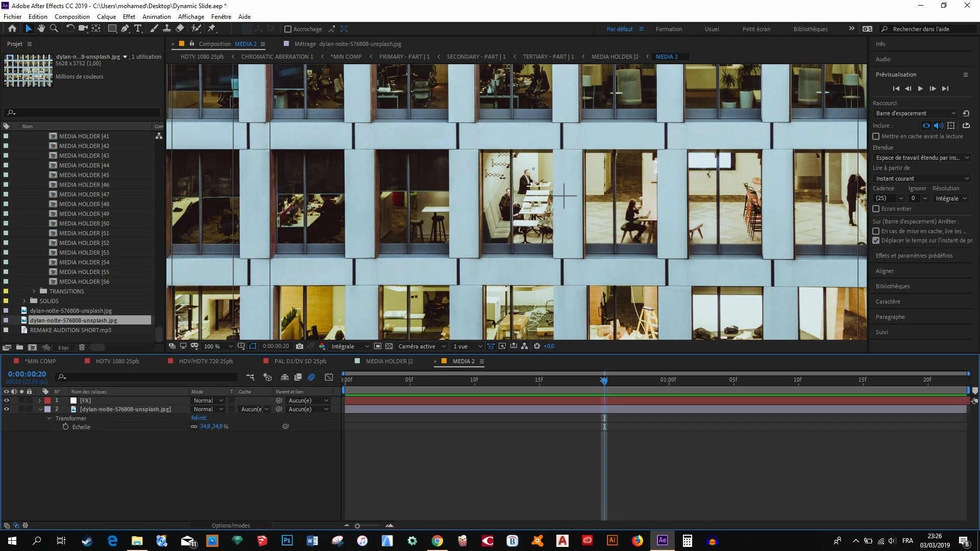Select the Hand tool
Screen dimensions: 980x551
point(41,29)
